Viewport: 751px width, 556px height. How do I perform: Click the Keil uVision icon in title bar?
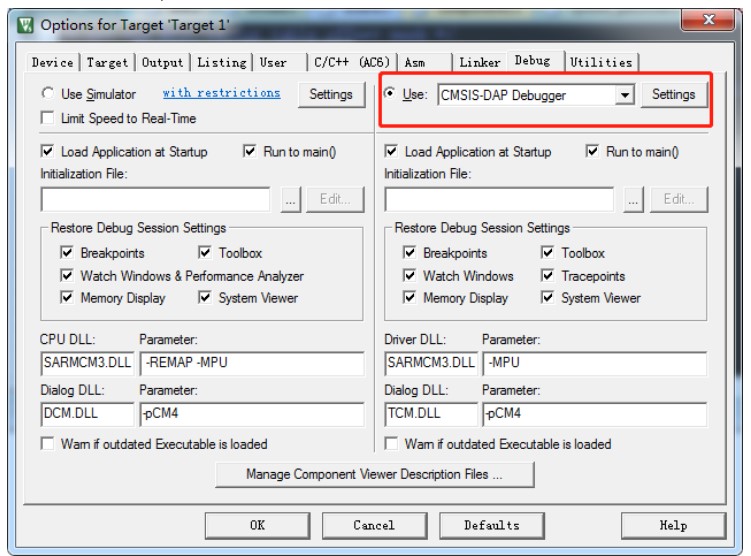point(25,25)
